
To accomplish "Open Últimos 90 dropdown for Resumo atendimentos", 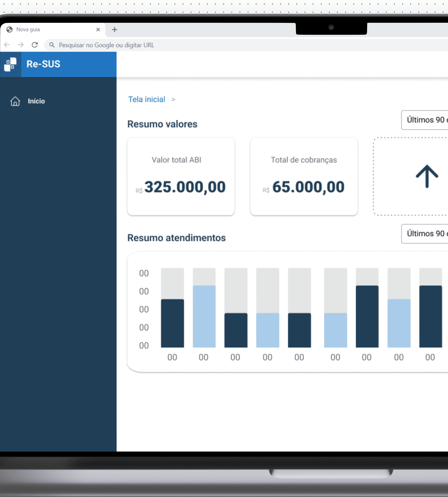I will (425, 233).
